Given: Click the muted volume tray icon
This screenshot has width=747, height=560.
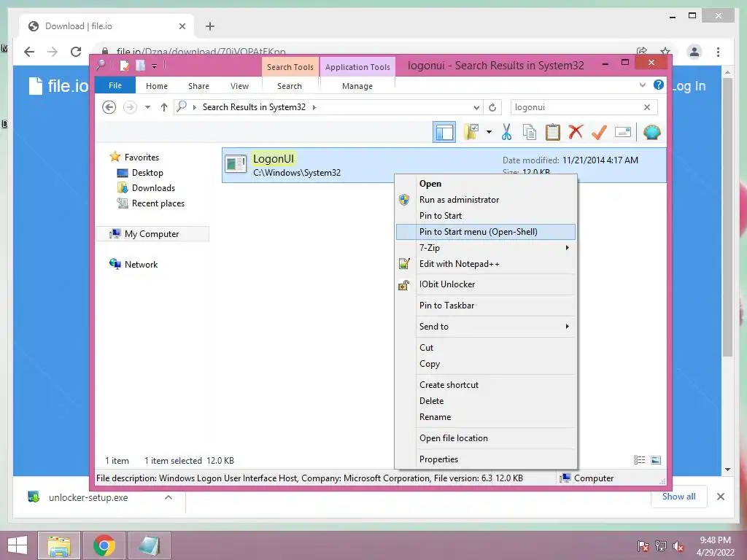Looking at the screenshot, I should [678, 546].
